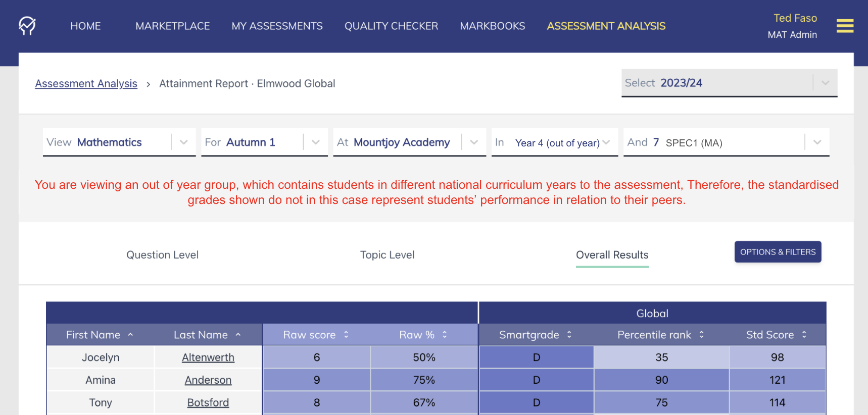Screen dimensions: 868x415
Task: Click OPTIONS & FILTERS button
Action: (x=778, y=252)
